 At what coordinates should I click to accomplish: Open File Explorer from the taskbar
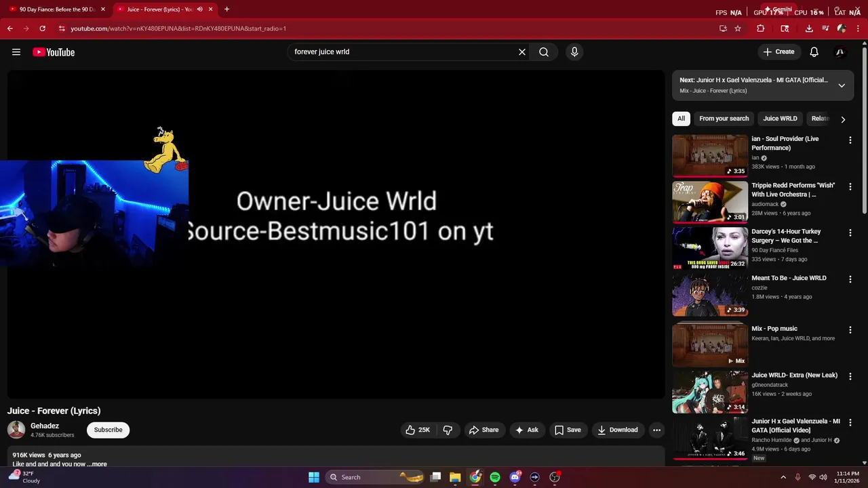(455, 477)
